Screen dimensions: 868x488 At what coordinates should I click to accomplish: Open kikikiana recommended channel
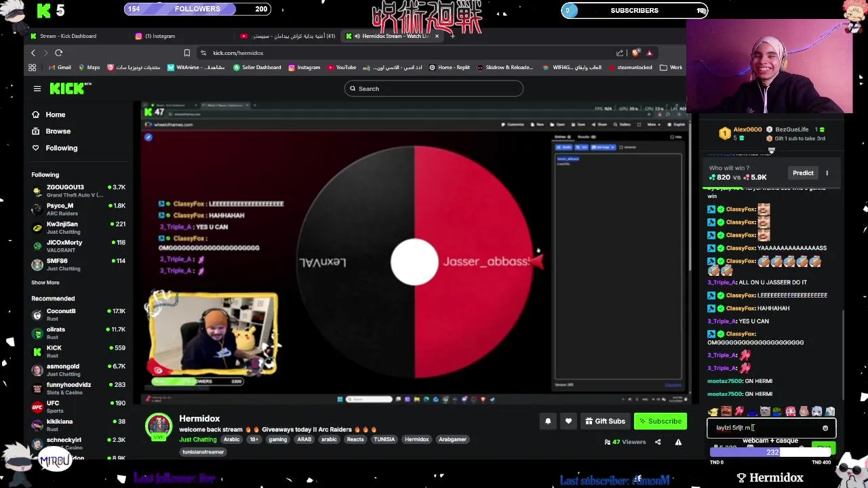[x=78, y=425]
